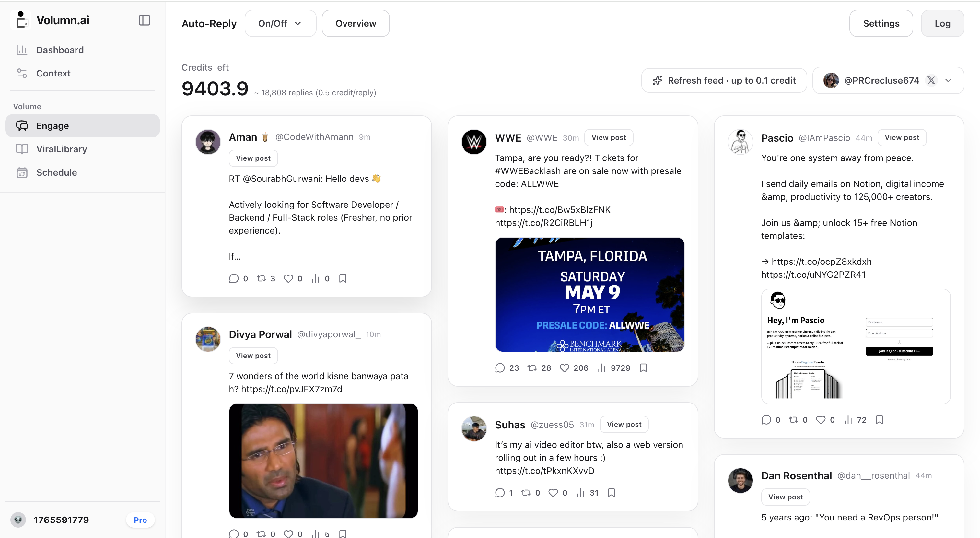
Task: Click the reply icon on Suhas's post
Action: point(499,493)
